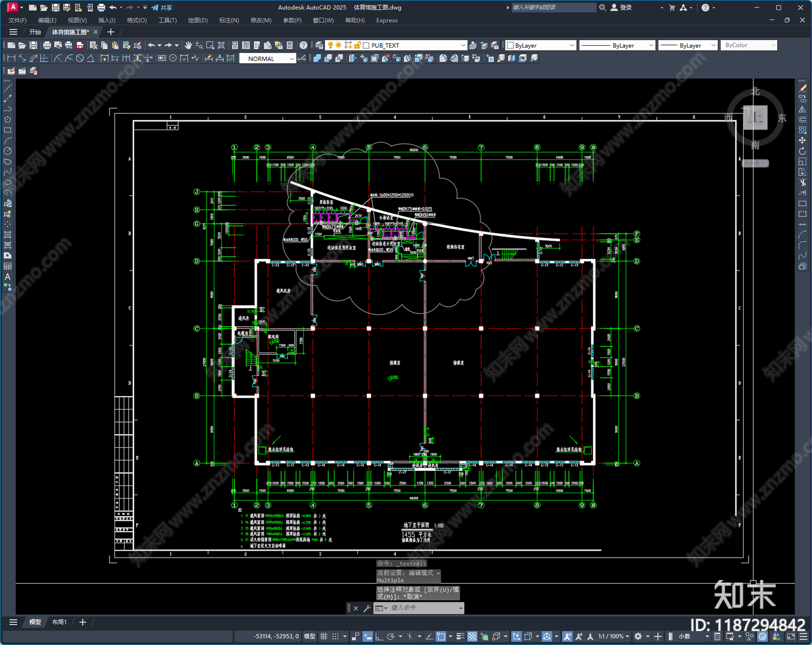This screenshot has height=645, width=812.
Task: Open the QuickCalc calculator icon
Action: tap(290, 45)
